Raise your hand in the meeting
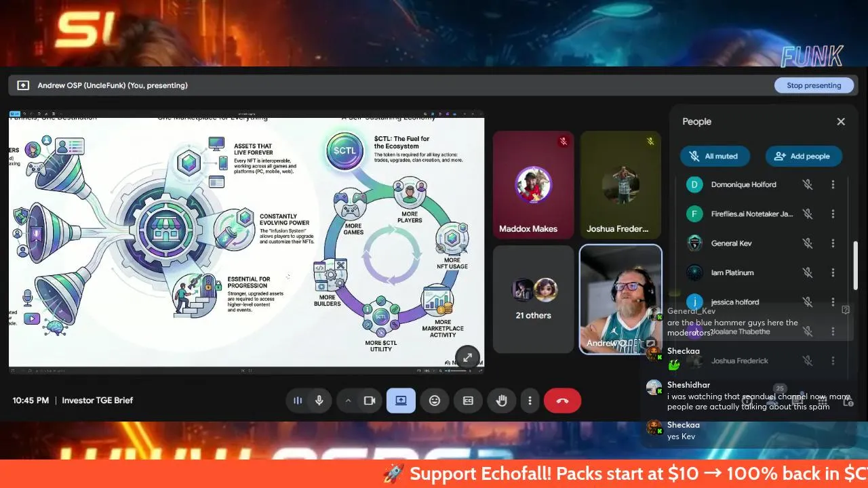 501,401
